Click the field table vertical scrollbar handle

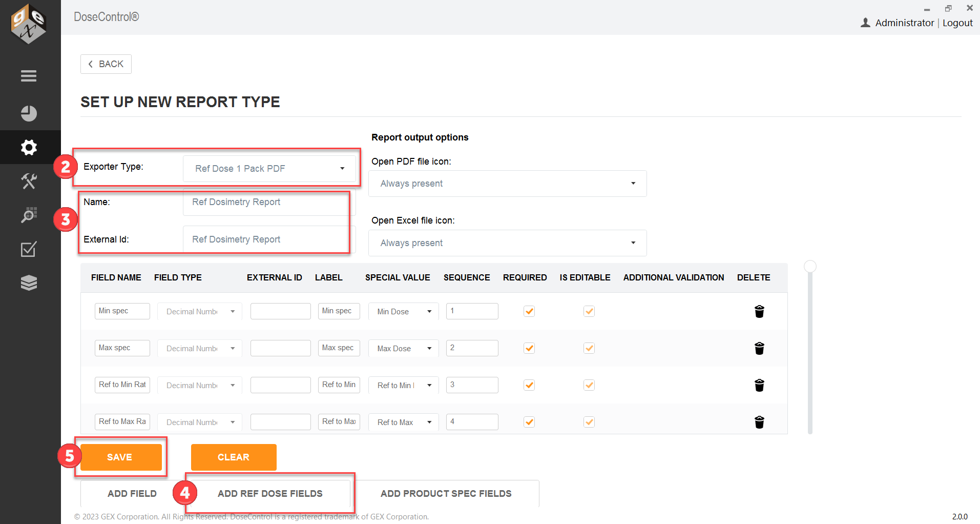[810, 266]
